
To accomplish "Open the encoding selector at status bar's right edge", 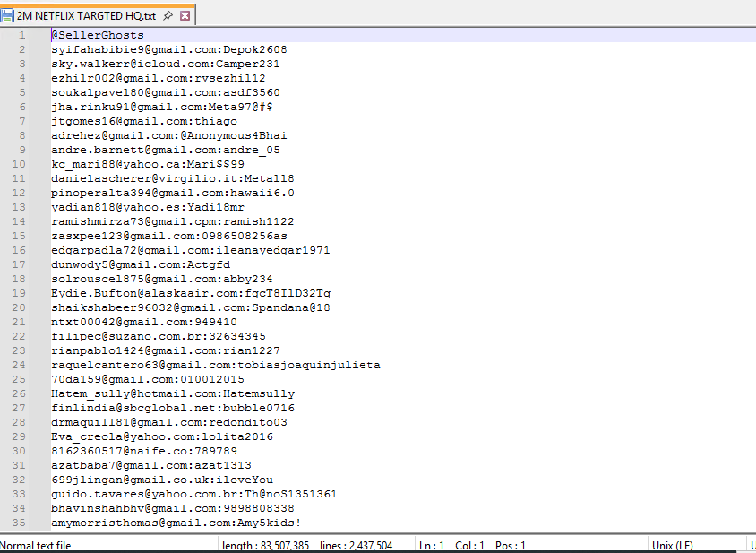I will [752, 545].
